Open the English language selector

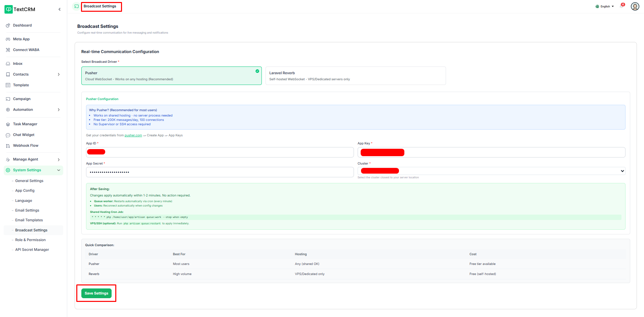coord(605,6)
